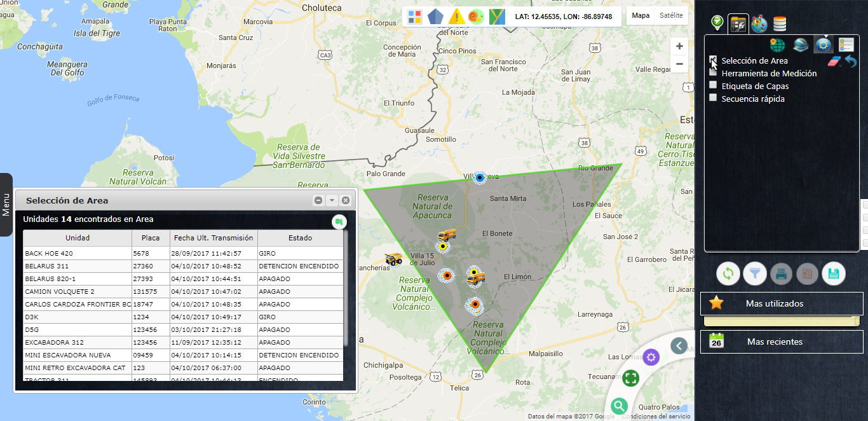Click the blue undo arrow icon
This screenshot has width=868, height=421.
click(x=851, y=61)
